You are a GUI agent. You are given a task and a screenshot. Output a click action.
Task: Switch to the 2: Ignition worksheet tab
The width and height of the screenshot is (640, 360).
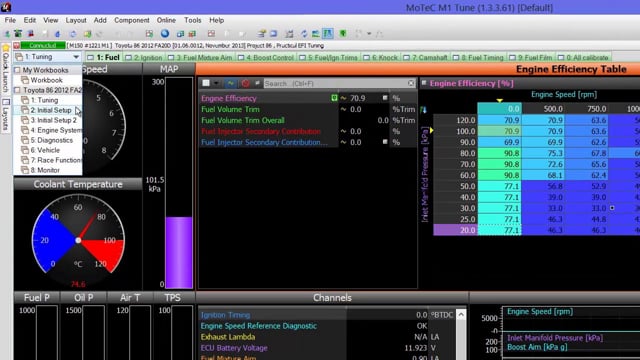pyautogui.click(x=144, y=58)
